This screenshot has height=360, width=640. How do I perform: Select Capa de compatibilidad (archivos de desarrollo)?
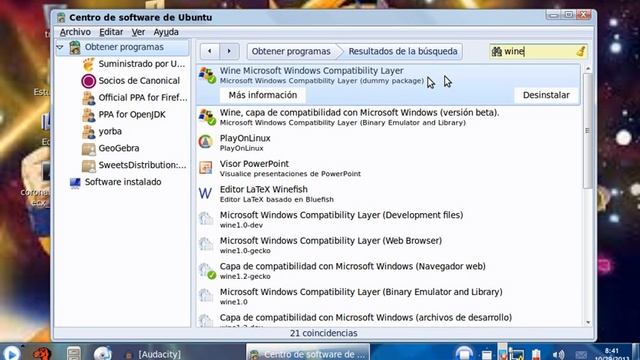[388, 319]
